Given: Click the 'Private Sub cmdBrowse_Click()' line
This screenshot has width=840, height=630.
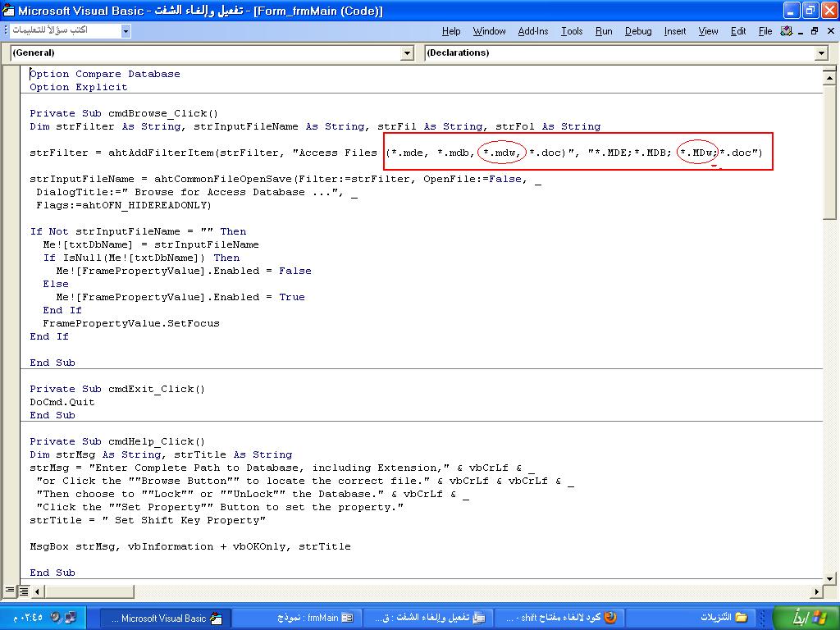Looking at the screenshot, I should pyautogui.click(x=124, y=113).
